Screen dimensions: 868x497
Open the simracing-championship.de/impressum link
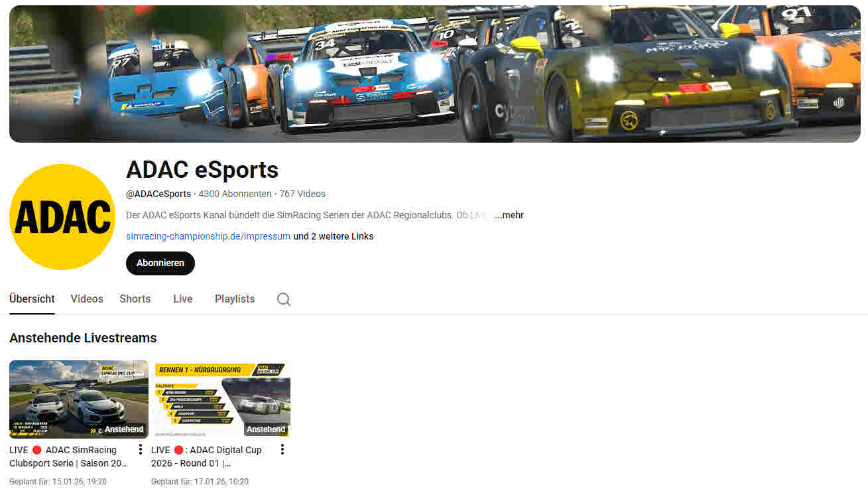[208, 236]
